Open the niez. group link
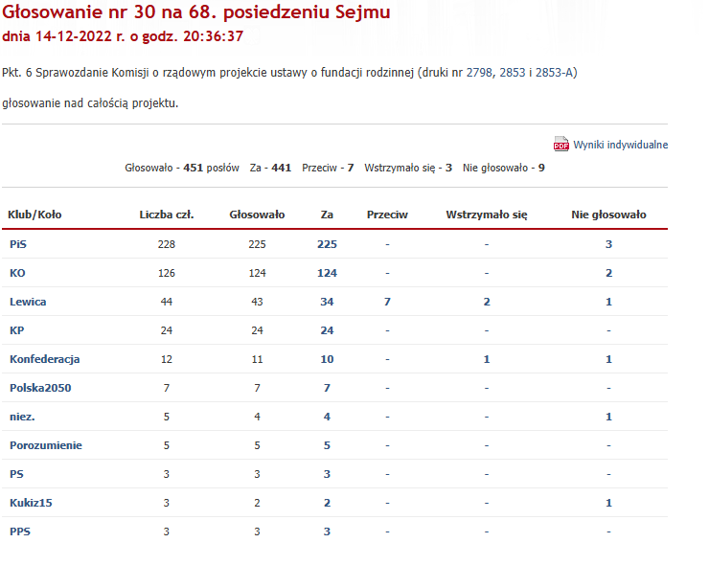The width and height of the screenshot is (709, 588). click(x=22, y=417)
